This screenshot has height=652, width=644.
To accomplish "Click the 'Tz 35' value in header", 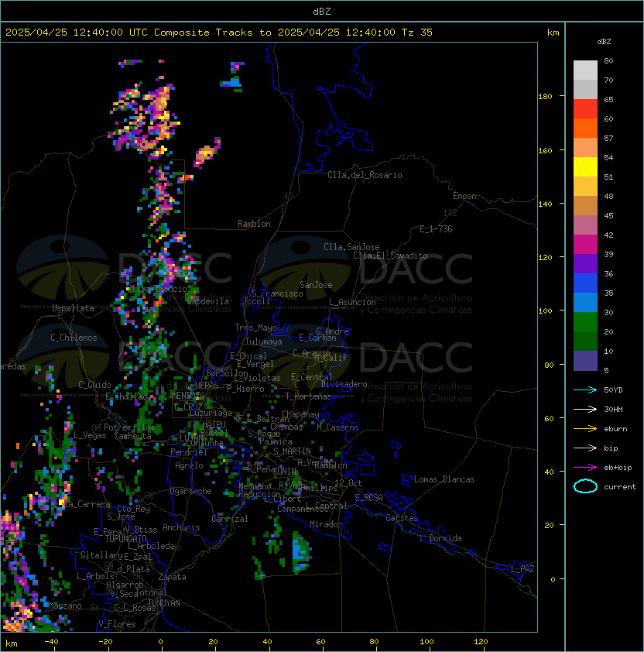I will [417, 33].
